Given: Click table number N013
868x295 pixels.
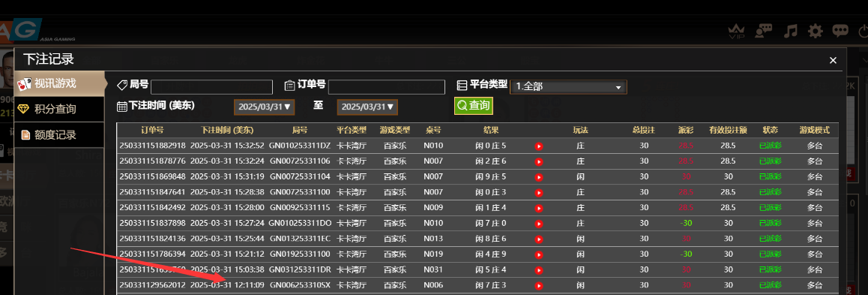Looking at the screenshot, I should coord(433,239).
